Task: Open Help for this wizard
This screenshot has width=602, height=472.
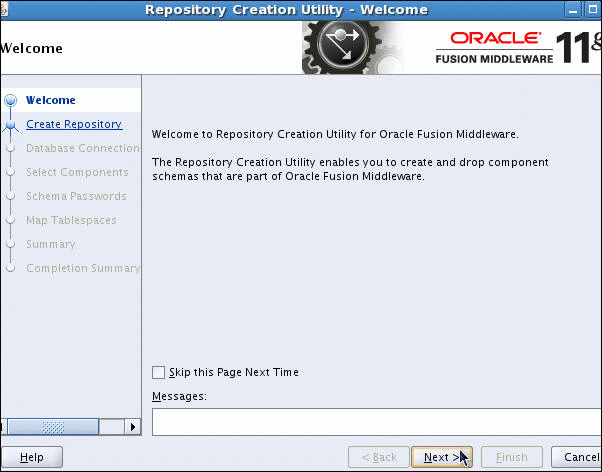Action: (32, 457)
